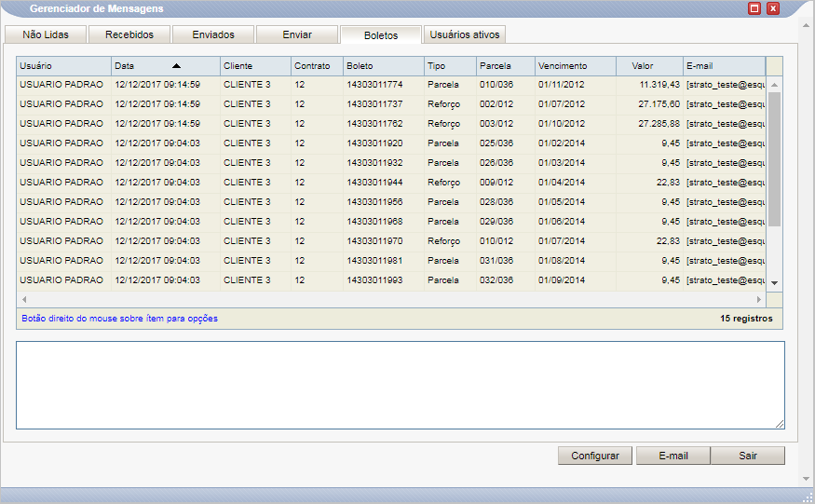The width and height of the screenshot is (815, 504).
Task: Select boleto 14303011737 cell
Action: [x=384, y=104]
